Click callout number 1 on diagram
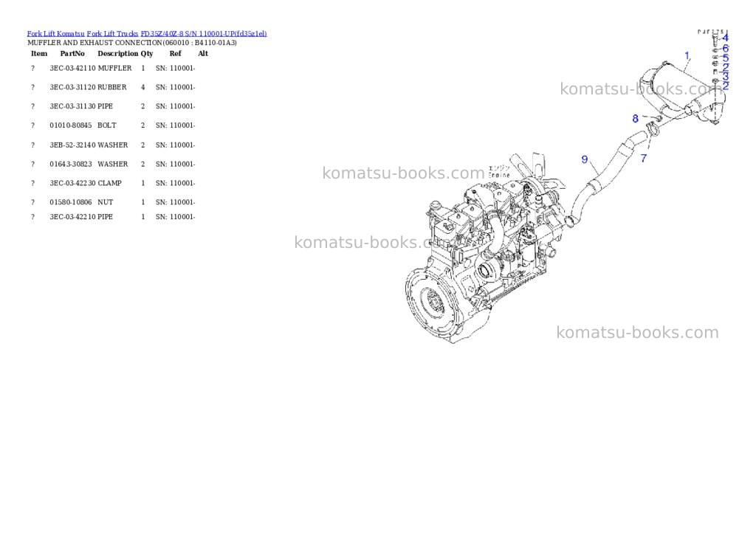756x535 pixels. coord(687,56)
